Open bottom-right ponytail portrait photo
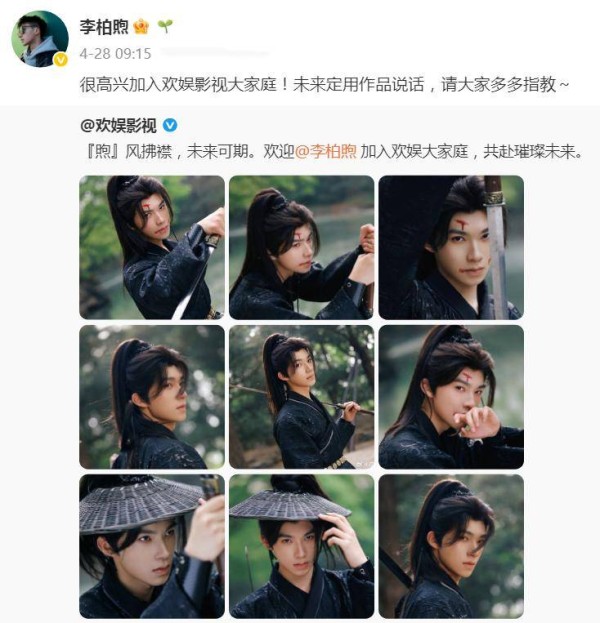The width and height of the screenshot is (600, 623). point(451,546)
